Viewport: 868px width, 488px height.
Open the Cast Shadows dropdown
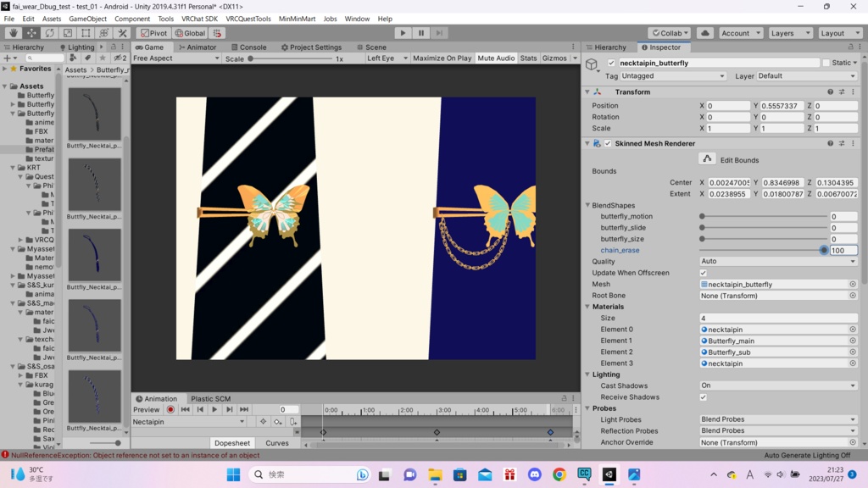pyautogui.click(x=778, y=385)
